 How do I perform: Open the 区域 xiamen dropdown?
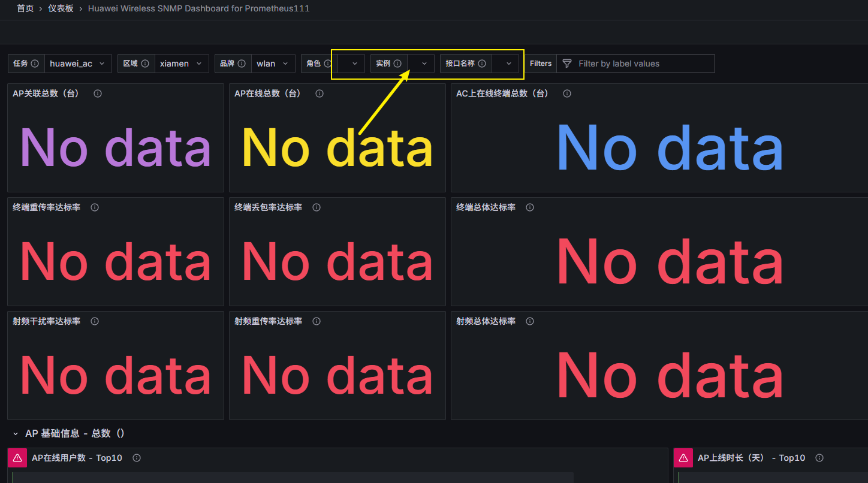point(181,64)
